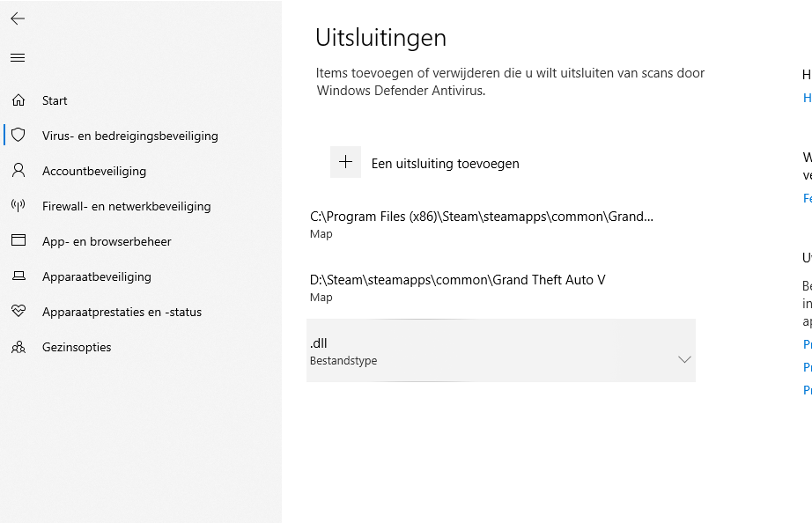The height and width of the screenshot is (523, 812).
Task: Click the back arrow icon
Action: coord(18,18)
